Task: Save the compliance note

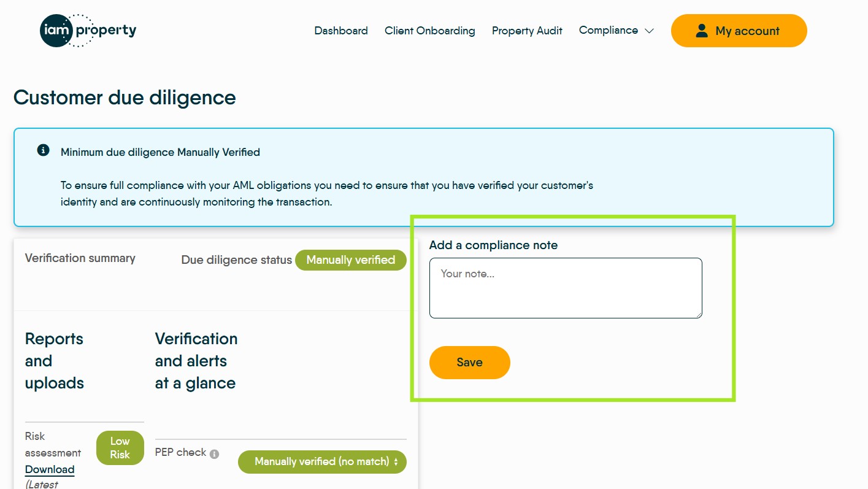Action: coord(469,363)
